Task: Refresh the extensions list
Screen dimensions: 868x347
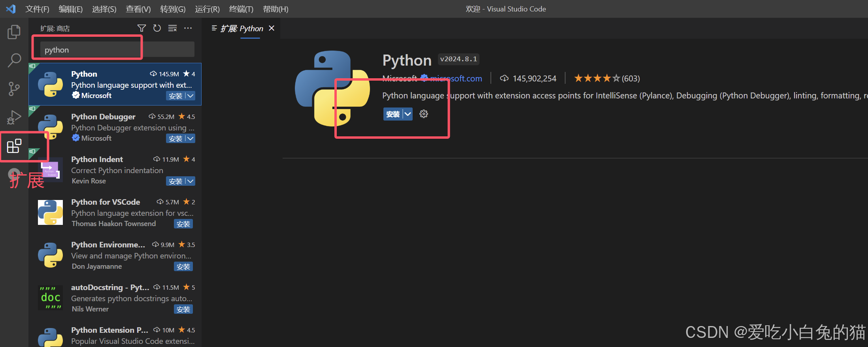Action: [157, 28]
